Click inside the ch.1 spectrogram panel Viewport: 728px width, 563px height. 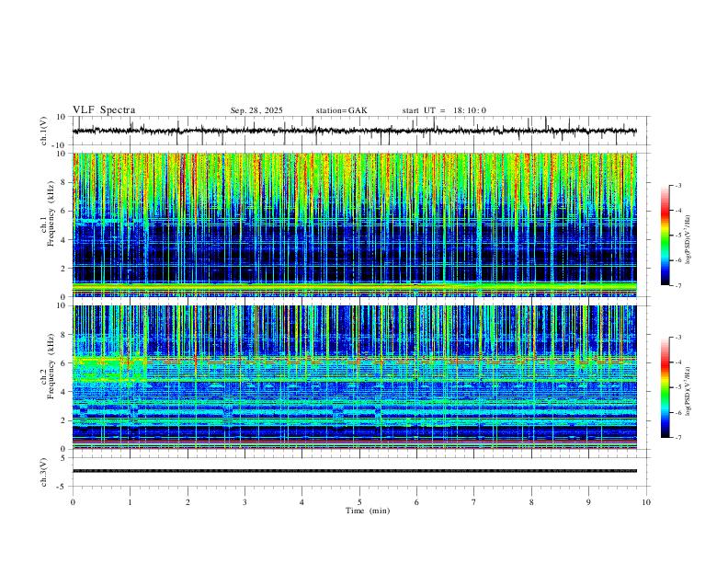(355, 224)
